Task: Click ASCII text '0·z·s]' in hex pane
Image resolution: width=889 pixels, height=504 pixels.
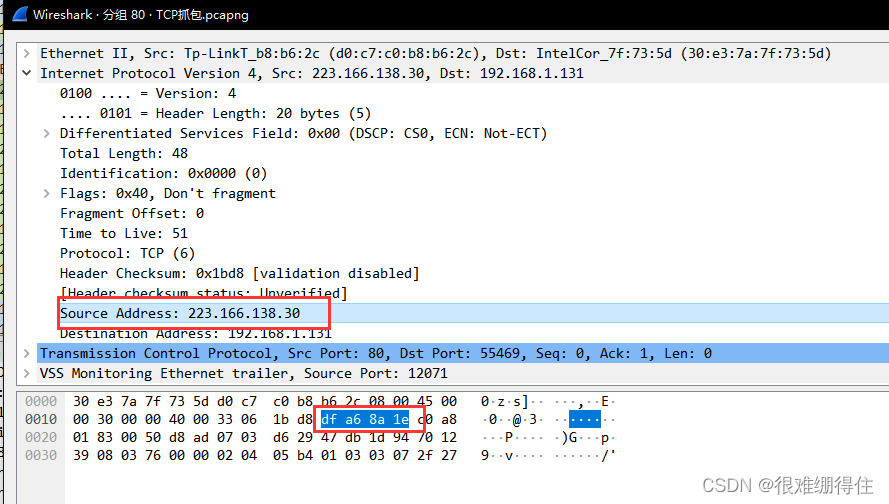Action: (x=505, y=401)
